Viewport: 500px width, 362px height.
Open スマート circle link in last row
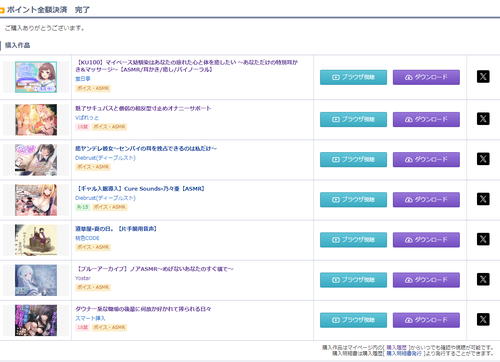pyautogui.click(x=90, y=318)
